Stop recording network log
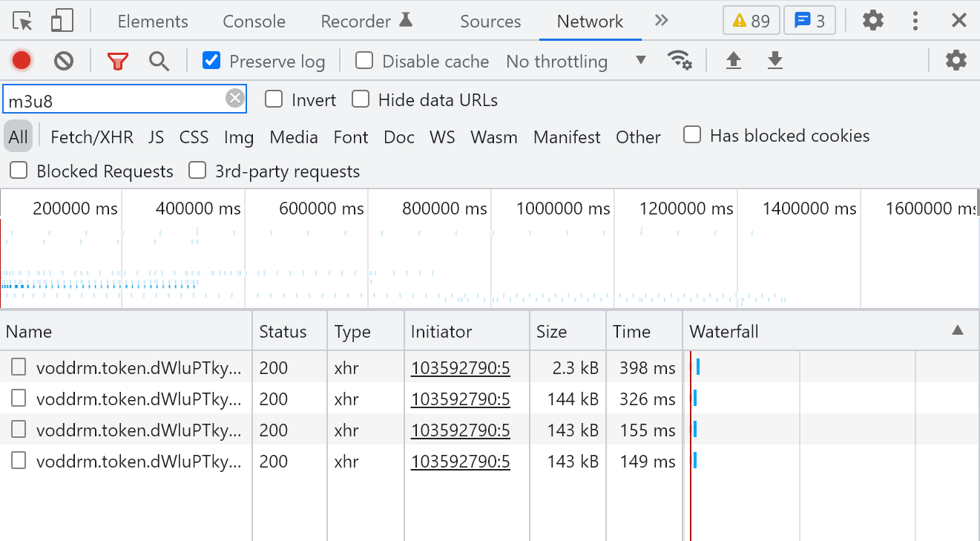This screenshot has height=541, width=980. 22,61
